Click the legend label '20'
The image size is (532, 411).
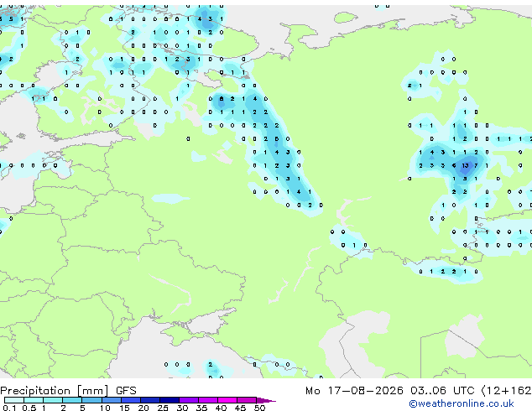(x=143, y=408)
